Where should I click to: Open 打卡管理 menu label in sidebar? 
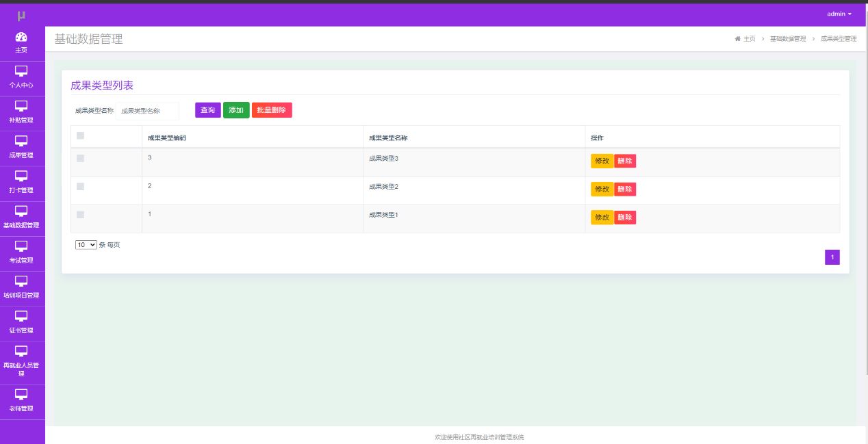(x=21, y=190)
